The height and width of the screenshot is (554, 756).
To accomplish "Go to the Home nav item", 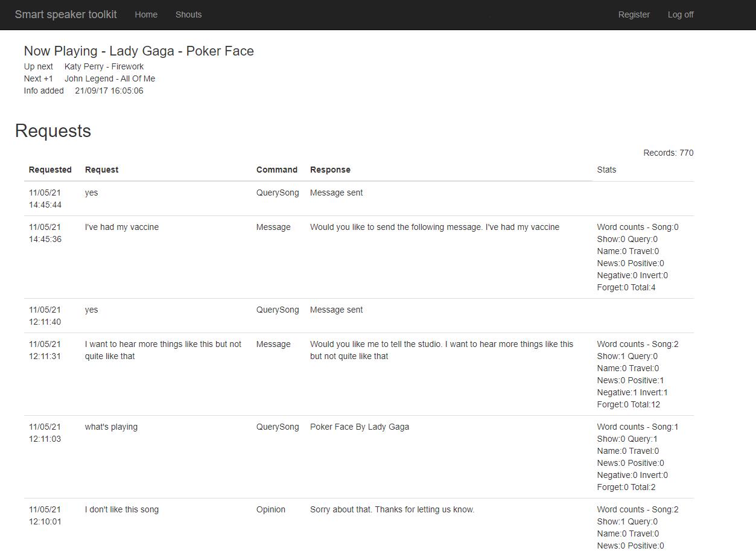I will point(146,14).
